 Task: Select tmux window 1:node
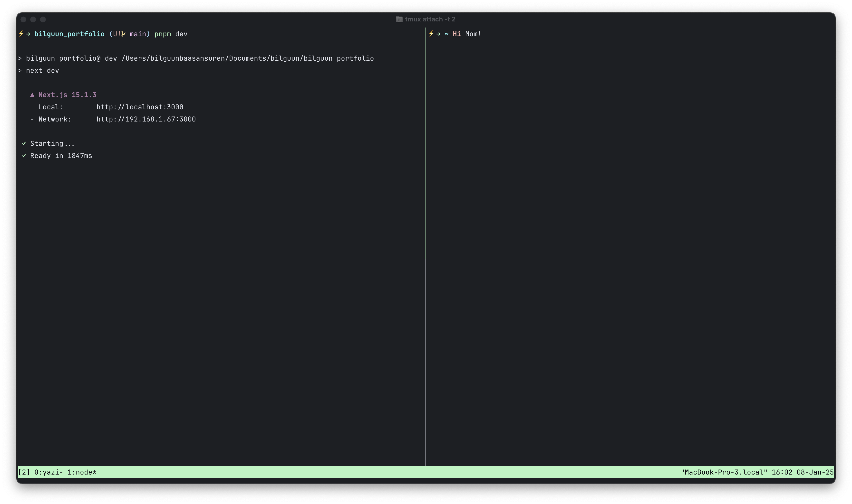pos(82,472)
